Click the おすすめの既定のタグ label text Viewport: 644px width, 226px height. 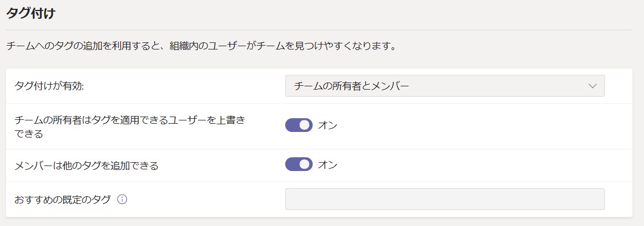[x=63, y=200]
